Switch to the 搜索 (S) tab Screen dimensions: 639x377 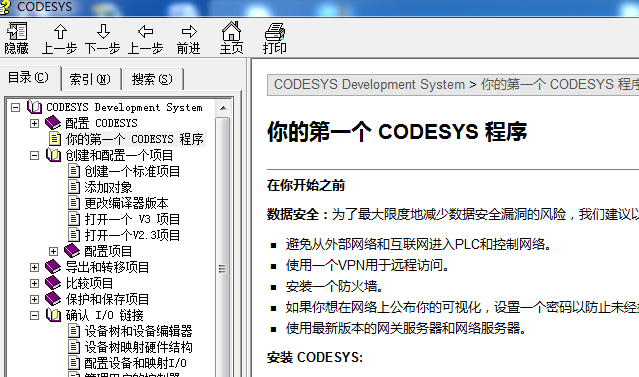click(x=152, y=79)
